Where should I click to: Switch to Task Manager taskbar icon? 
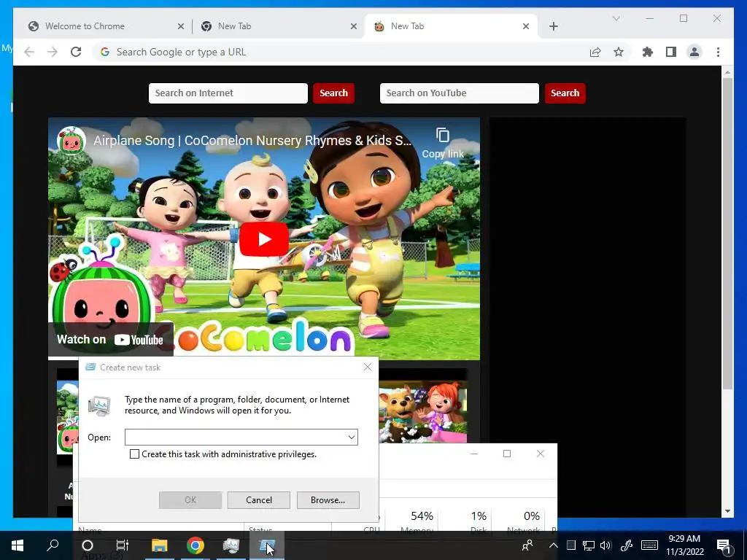tap(231, 545)
